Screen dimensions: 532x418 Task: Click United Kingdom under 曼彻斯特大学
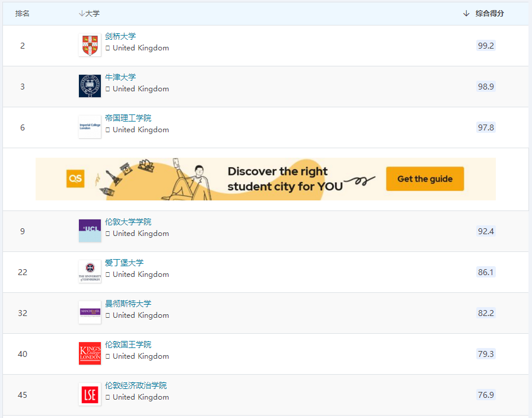pos(141,315)
